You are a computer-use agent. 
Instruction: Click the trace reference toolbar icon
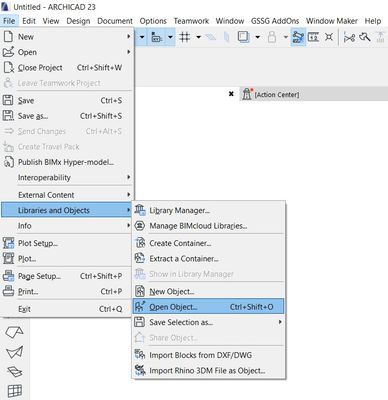244,37
